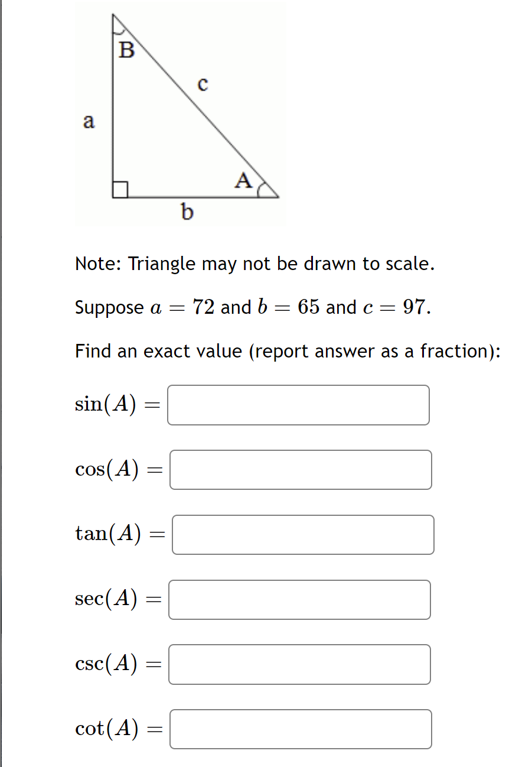Click the cot(A) answer input field

[x=301, y=729]
